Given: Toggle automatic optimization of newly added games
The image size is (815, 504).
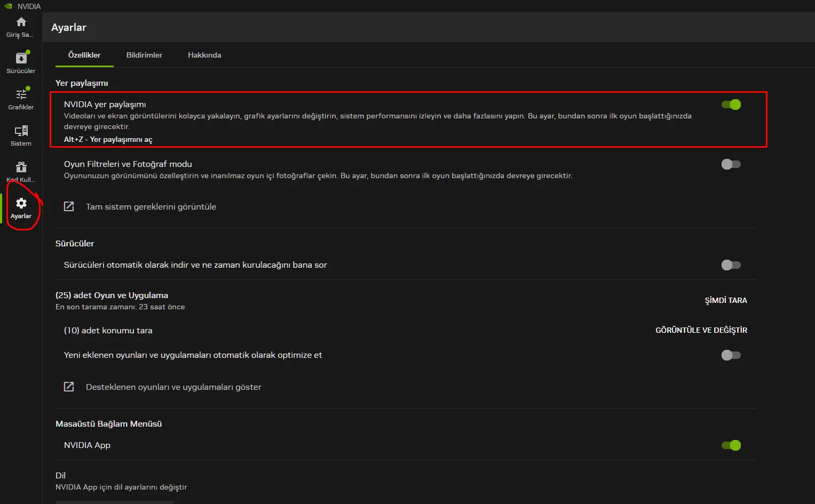Looking at the screenshot, I should [731, 355].
